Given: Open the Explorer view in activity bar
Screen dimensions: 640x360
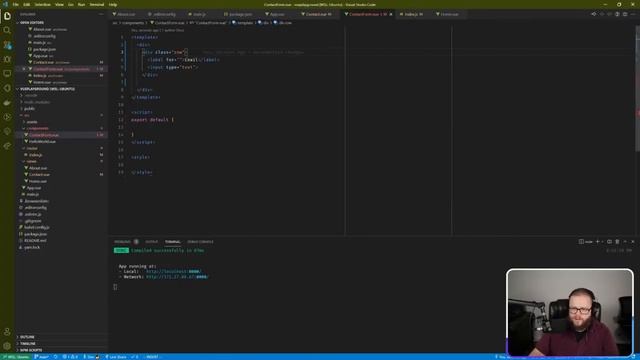Looking at the screenshot, I should [x=7, y=16].
